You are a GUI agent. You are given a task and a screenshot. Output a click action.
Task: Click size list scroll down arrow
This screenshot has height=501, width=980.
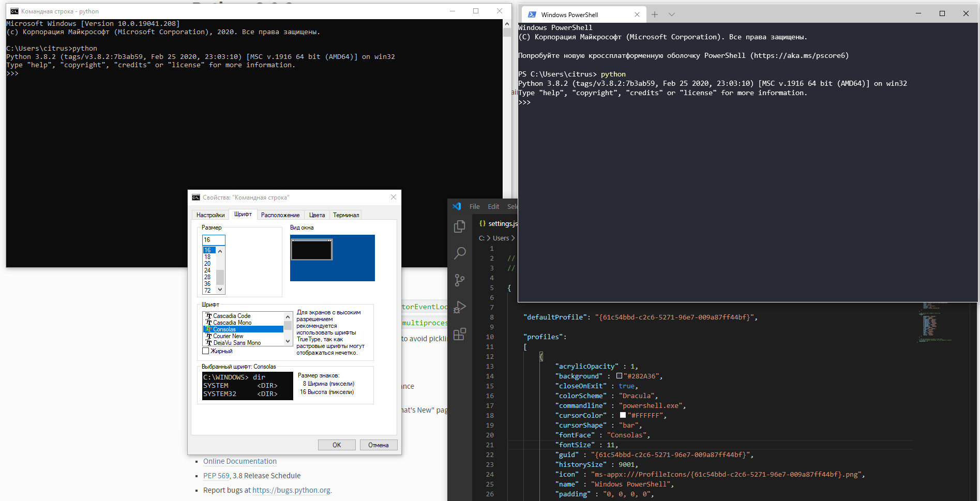coord(220,290)
